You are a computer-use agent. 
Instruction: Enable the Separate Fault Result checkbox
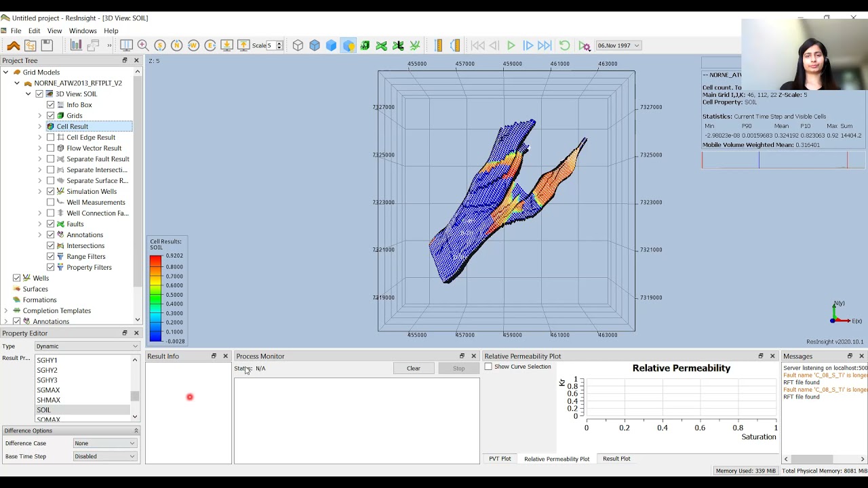coord(51,159)
